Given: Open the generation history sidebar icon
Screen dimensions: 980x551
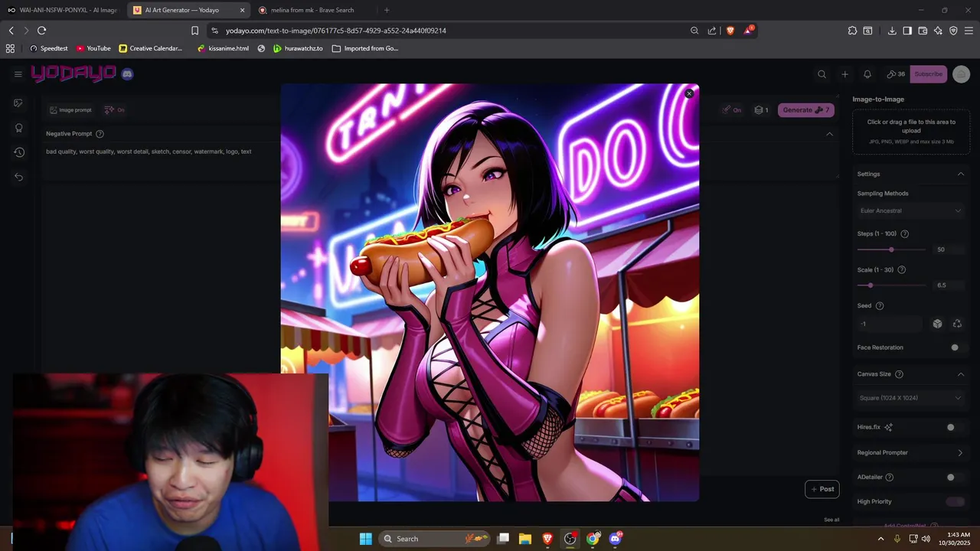Looking at the screenshot, I should click(x=18, y=152).
